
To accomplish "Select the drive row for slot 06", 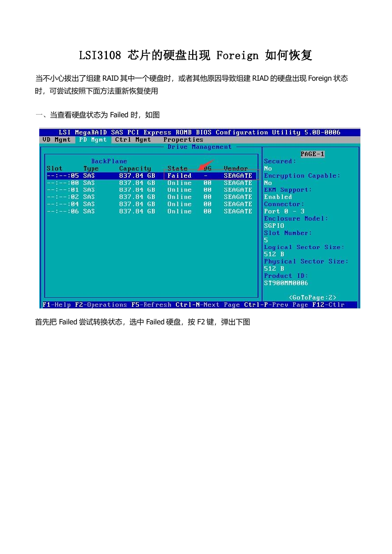I will [151, 211].
